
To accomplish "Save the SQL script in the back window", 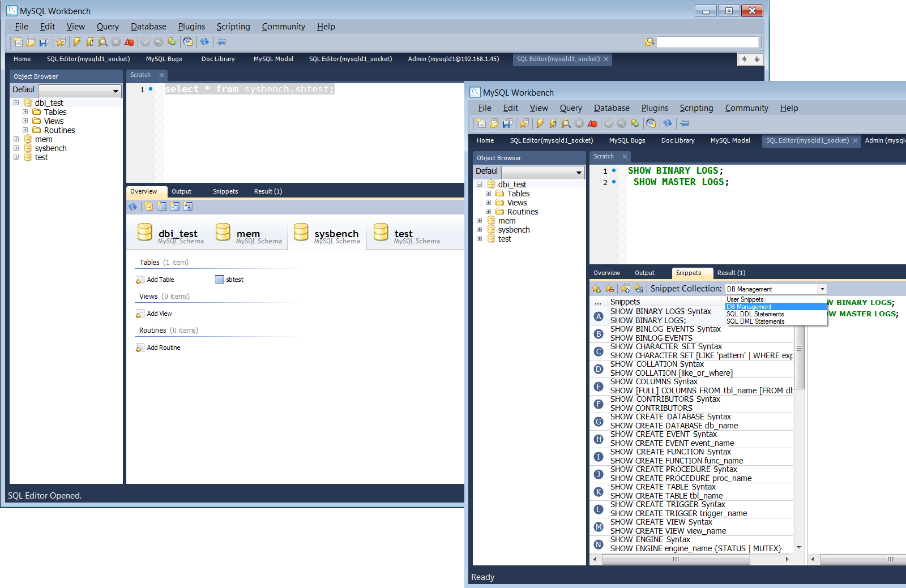I will tap(44, 42).
